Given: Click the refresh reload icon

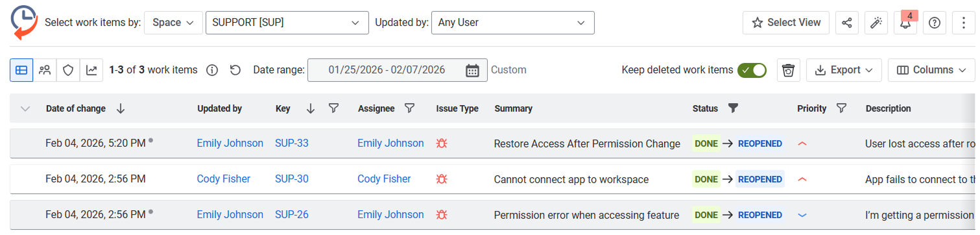Looking at the screenshot, I should tap(235, 70).
